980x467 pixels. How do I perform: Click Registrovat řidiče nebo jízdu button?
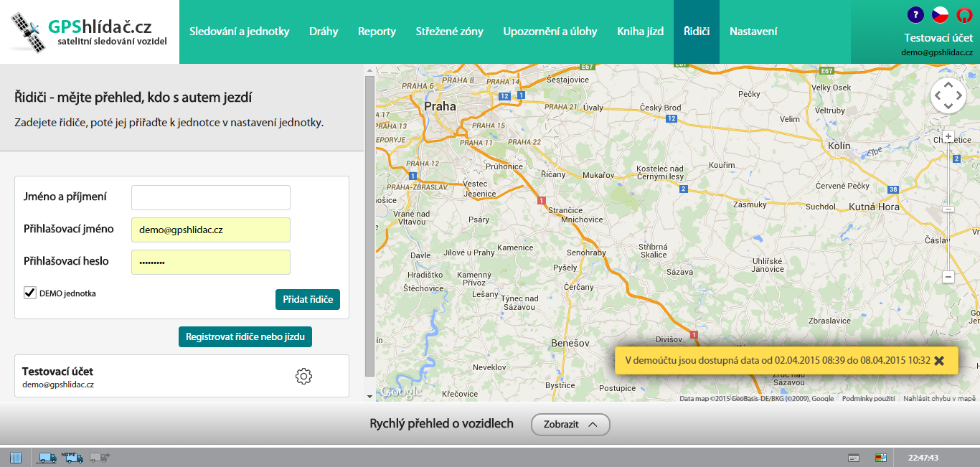pos(245,336)
